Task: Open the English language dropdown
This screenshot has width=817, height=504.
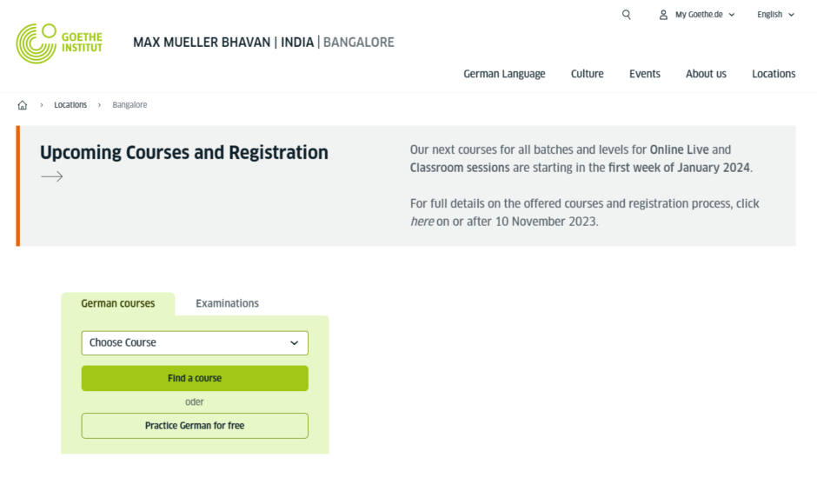Action: (x=774, y=15)
